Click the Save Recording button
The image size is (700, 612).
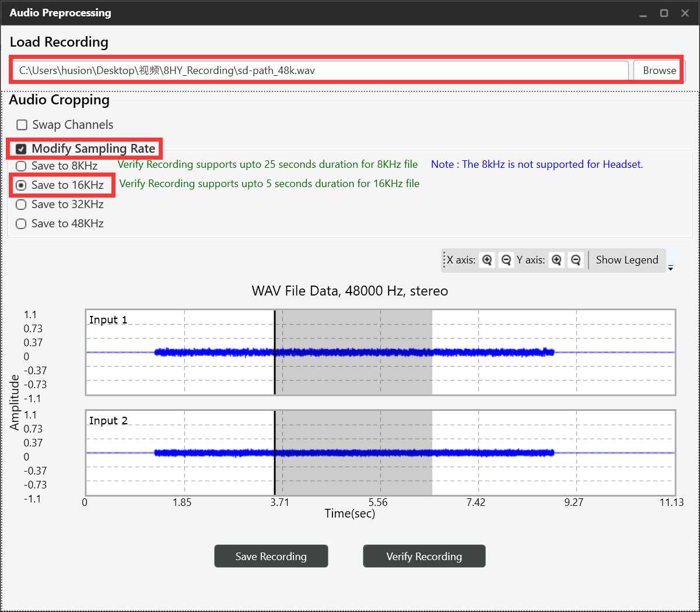click(271, 556)
